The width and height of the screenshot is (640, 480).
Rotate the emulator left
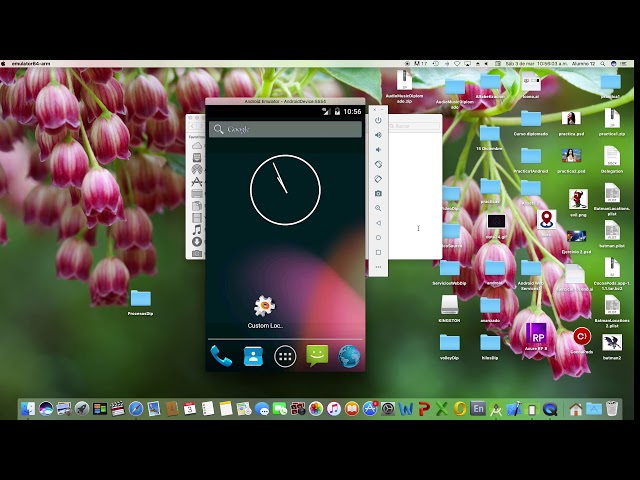[x=378, y=164]
